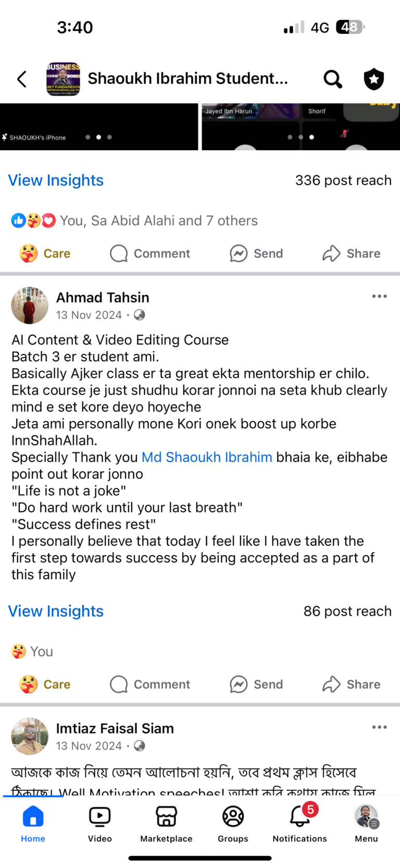This screenshot has width=400, height=868.
Task: Open the Md Shaoukh Ibrahim profile link
Action: (207, 457)
